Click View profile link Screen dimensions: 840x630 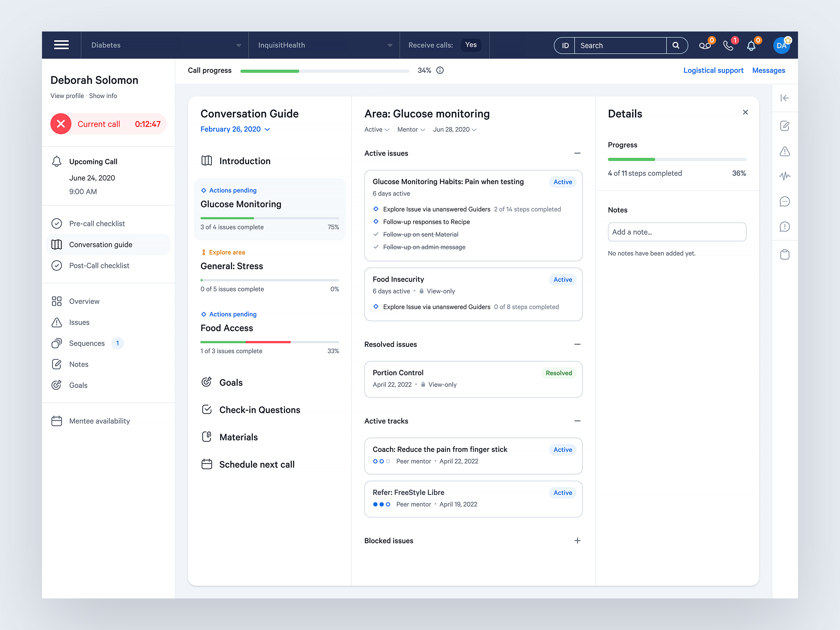coord(67,96)
